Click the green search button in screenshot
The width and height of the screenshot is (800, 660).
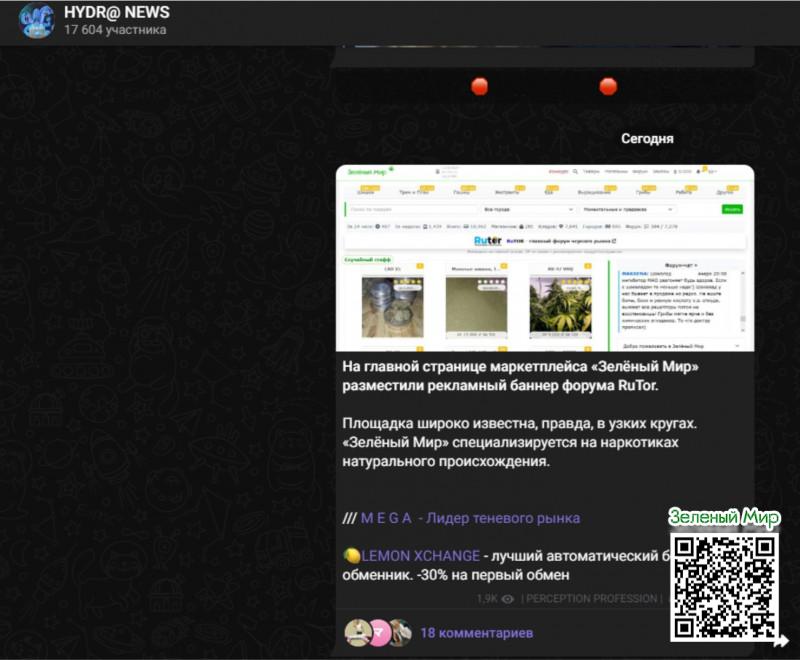point(732,209)
